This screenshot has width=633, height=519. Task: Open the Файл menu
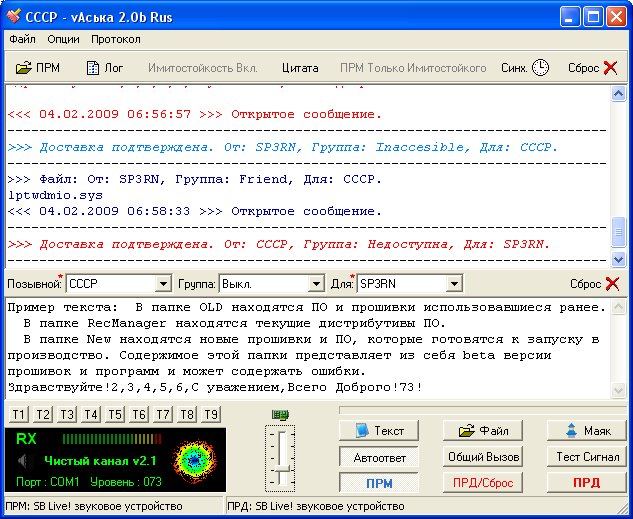point(23,39)
